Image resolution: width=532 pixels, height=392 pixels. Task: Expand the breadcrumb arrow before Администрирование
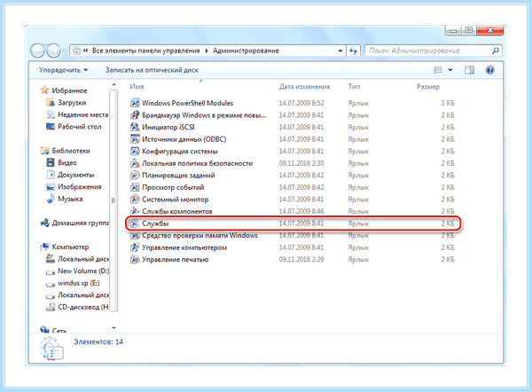[207, 51]
